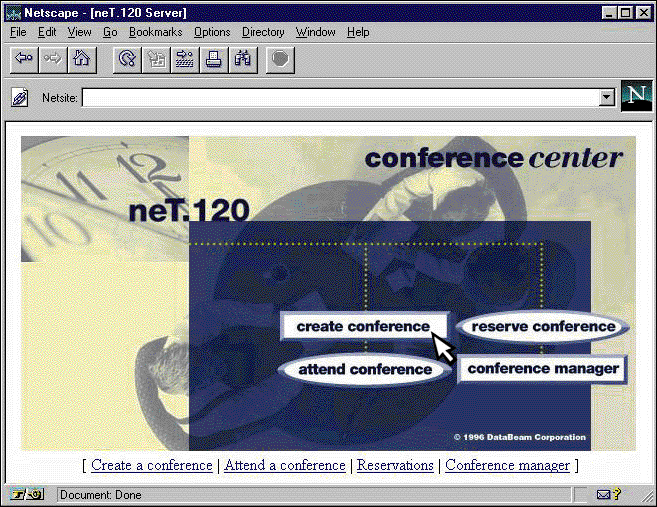Open the Go menu

point(110,32)
